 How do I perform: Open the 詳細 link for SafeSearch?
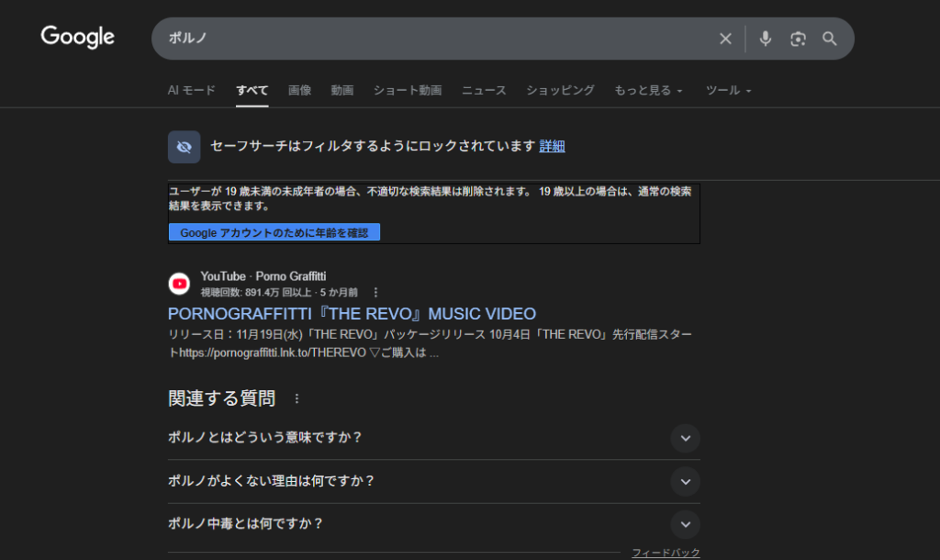point(552,146)
